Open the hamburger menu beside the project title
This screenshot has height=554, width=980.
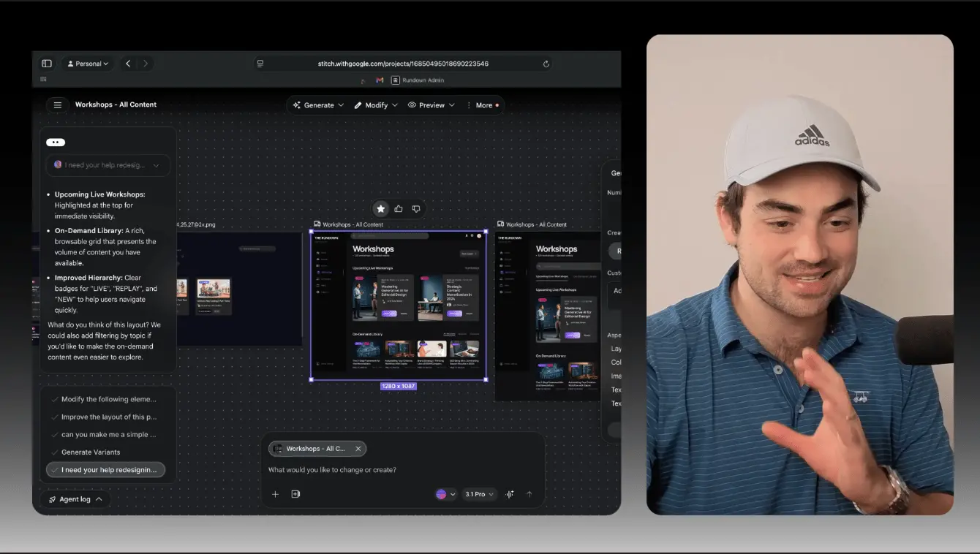pyautogui.click(x=58, y=105)
